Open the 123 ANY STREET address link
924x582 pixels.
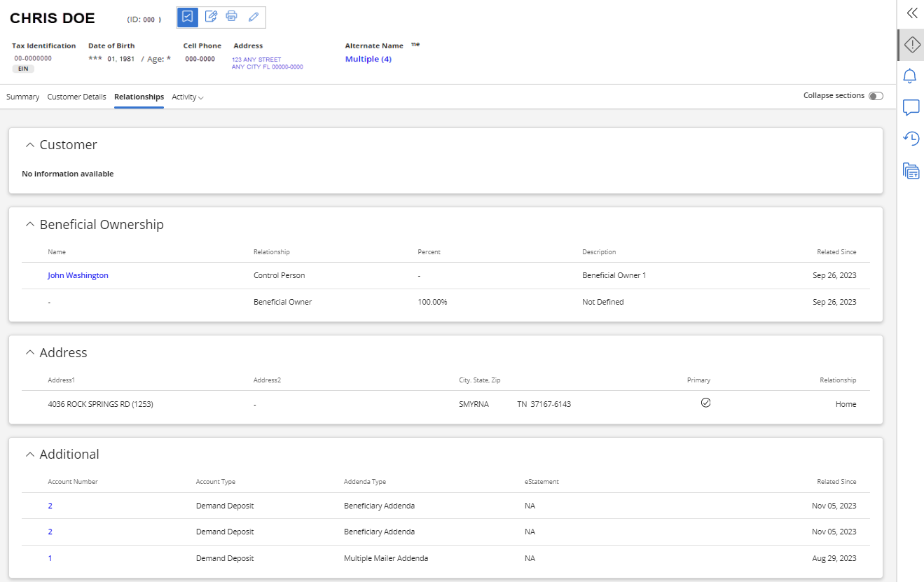(268, 64)
